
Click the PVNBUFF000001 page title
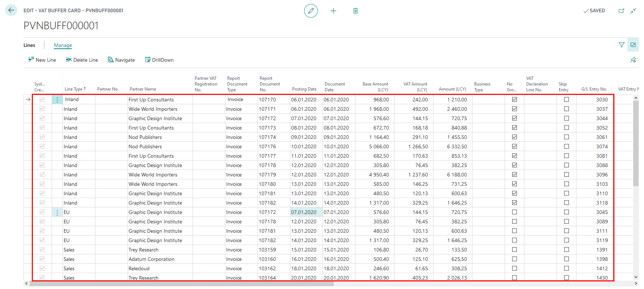[61, 26]
